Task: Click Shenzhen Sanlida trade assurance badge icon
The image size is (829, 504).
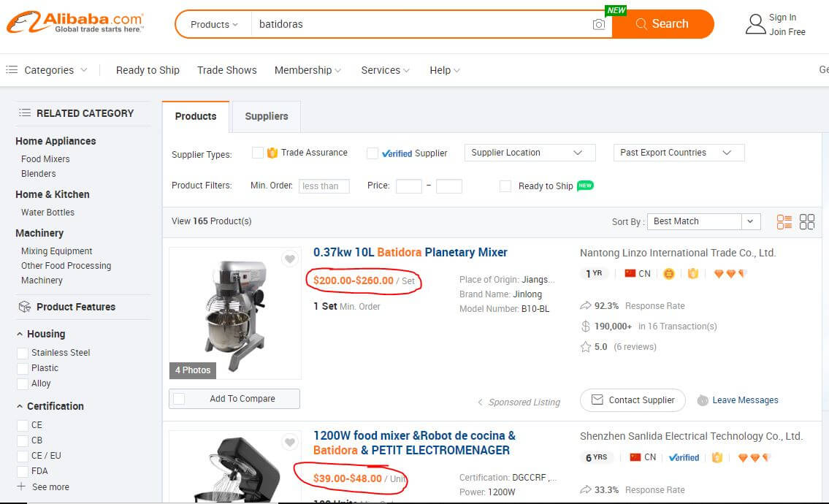Action: (x=717, y=457)
